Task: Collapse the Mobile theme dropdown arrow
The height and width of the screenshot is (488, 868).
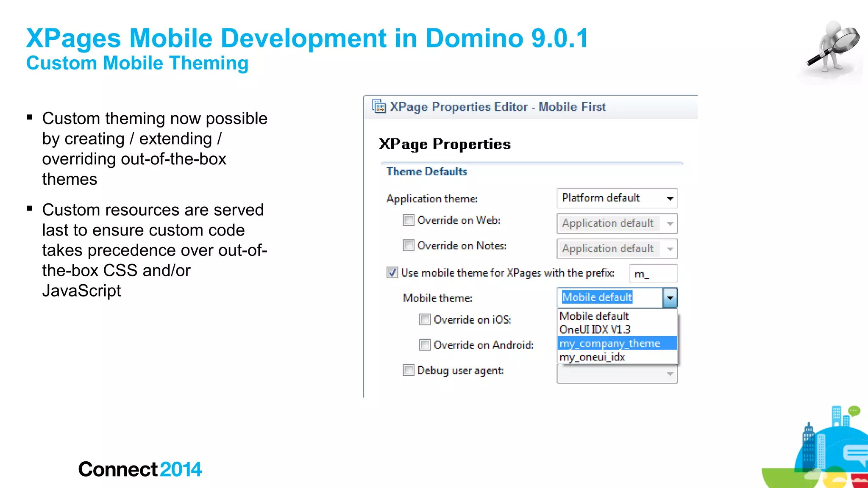Action: tap(670, 298)
